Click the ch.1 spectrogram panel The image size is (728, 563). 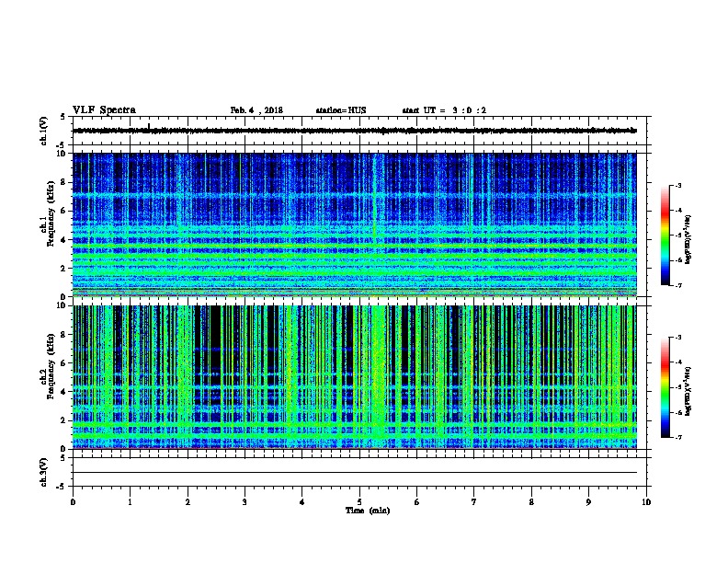[x=355, y=224]
